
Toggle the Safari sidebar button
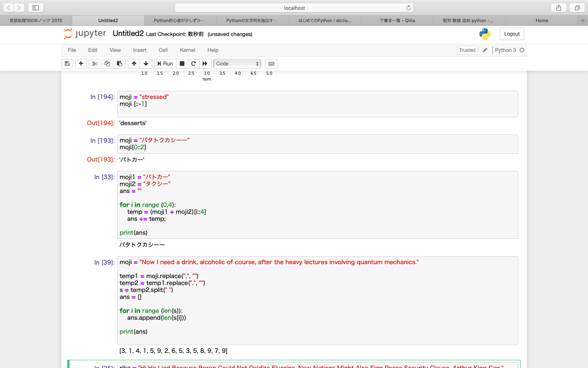tap(36, 8)
